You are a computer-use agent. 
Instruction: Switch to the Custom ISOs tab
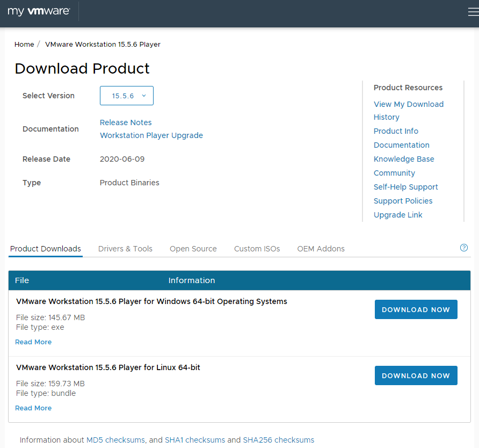click(257, 249)
